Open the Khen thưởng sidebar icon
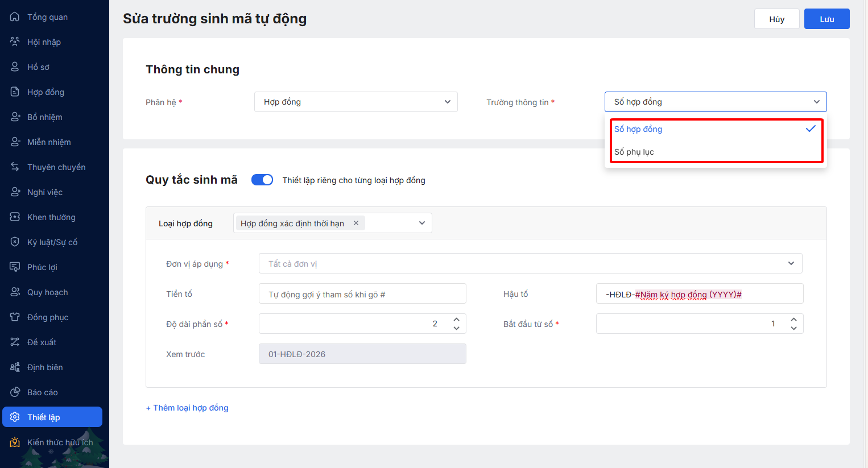The width and height of the screenshot is (868, 468). click(x=15, y=217)
